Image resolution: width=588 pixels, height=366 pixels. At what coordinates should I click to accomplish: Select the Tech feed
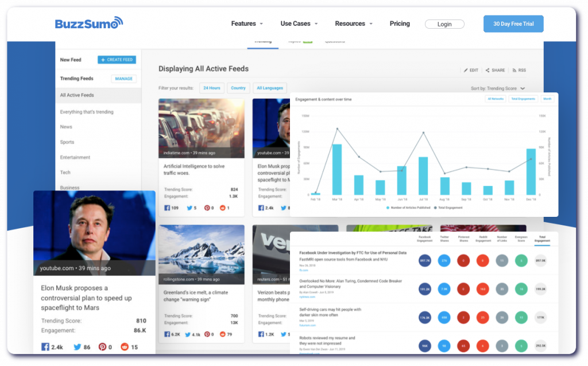(65, 172)
